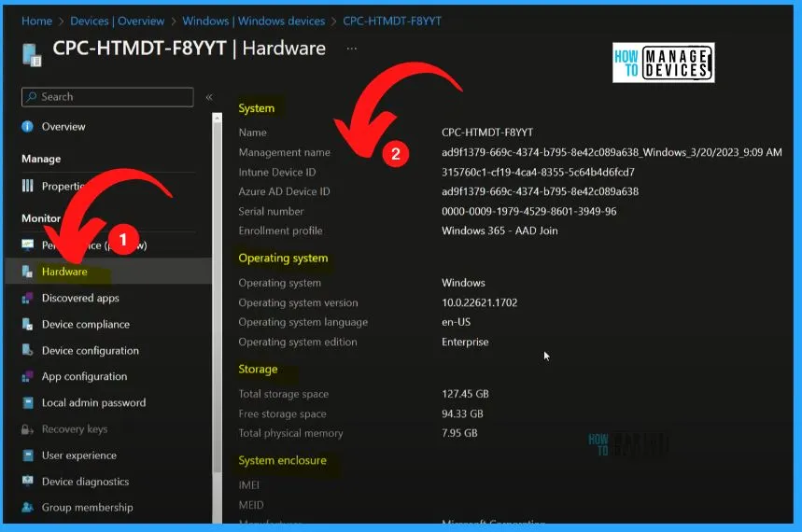Image resolution: width=802 pixels, height=532 pixels.
Task: Click the User experience icon
Action: pyautogui.click(x=28, y=455)
